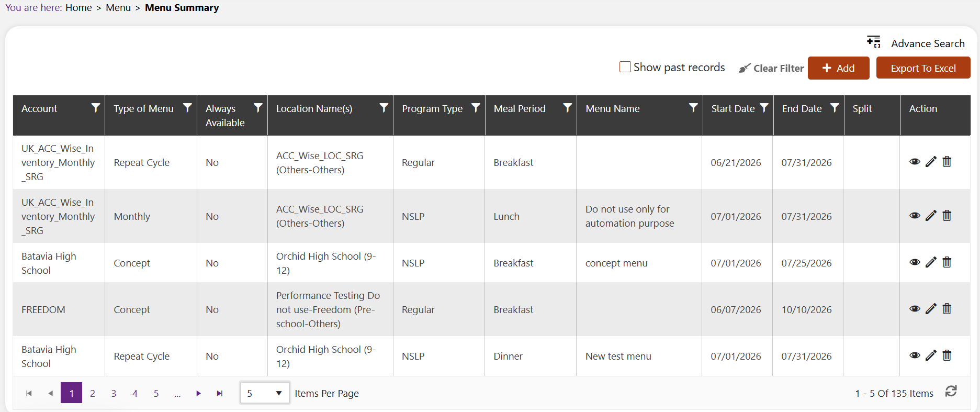980x412 pixels.
Task: Sort by the Program Type column header
Action: (x=432, y=108)
